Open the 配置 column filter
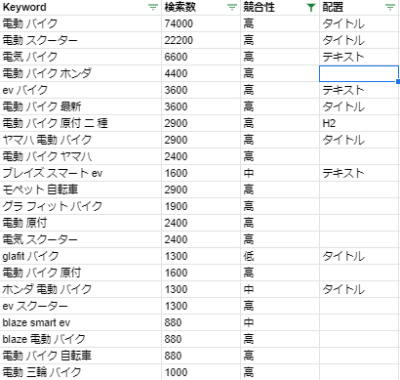The width and height of the screenshot is (400, 380). pyautogui.click(x=390, y=7)
